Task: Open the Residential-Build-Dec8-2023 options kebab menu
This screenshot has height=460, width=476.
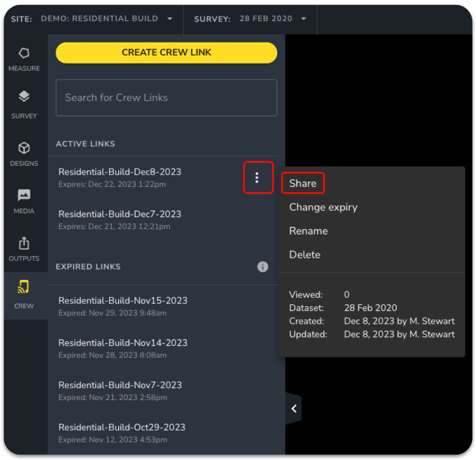Action: (x=258, y=177)
